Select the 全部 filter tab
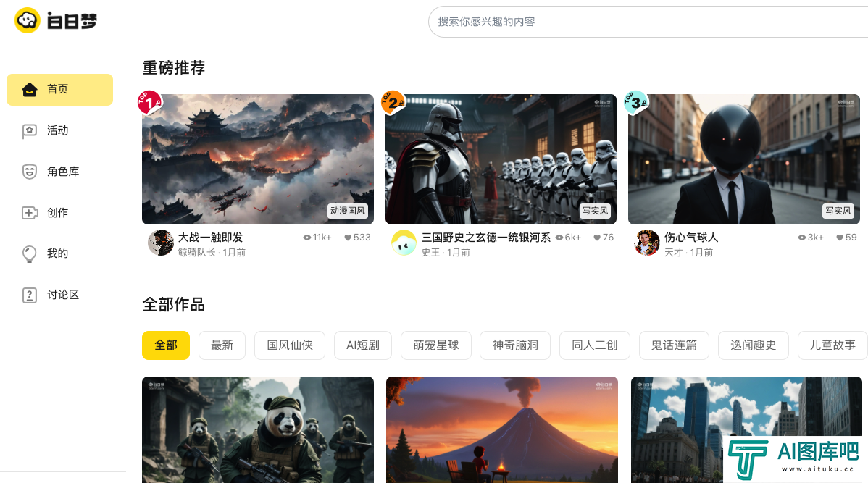 coord(166,345)
